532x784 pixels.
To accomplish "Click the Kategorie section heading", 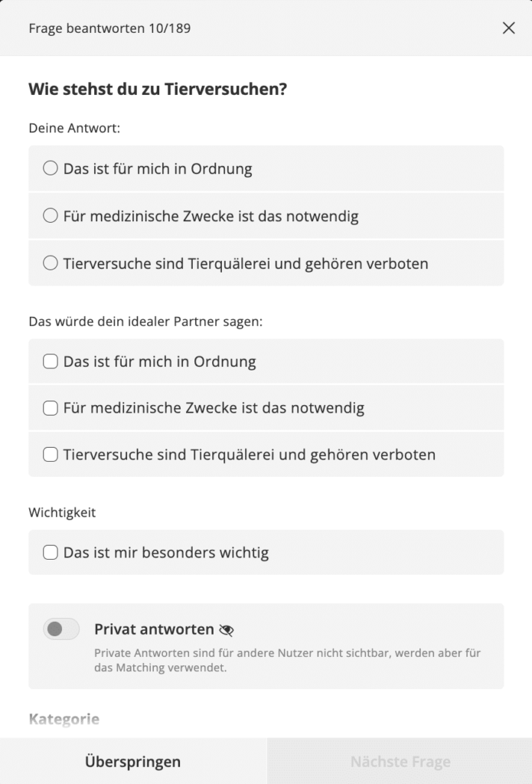I will [64, 719].
